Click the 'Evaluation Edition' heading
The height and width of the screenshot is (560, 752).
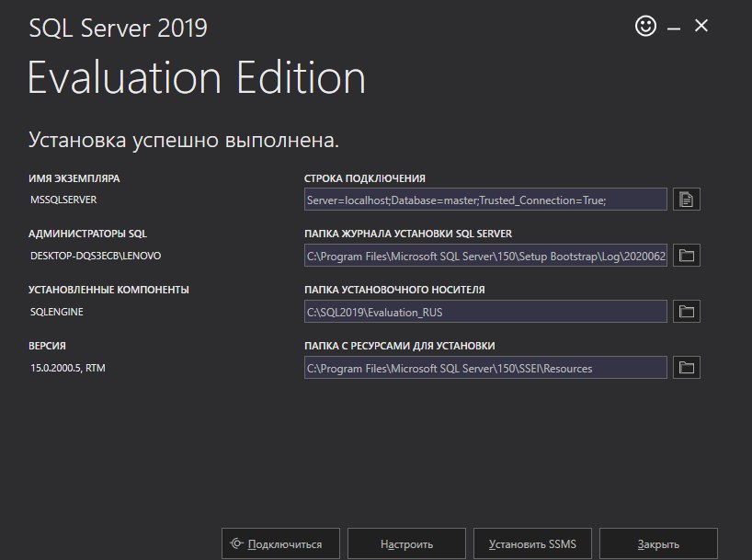click(197, 77)
